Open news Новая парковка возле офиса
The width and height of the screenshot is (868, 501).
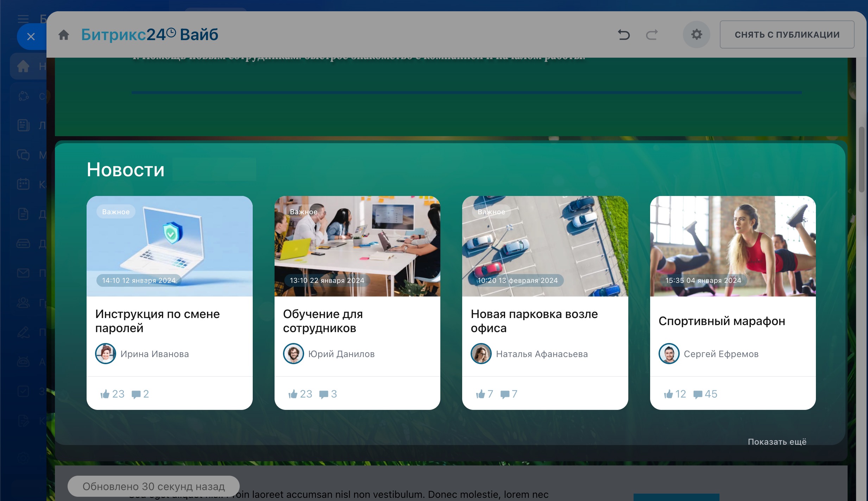tap(534, 321)
